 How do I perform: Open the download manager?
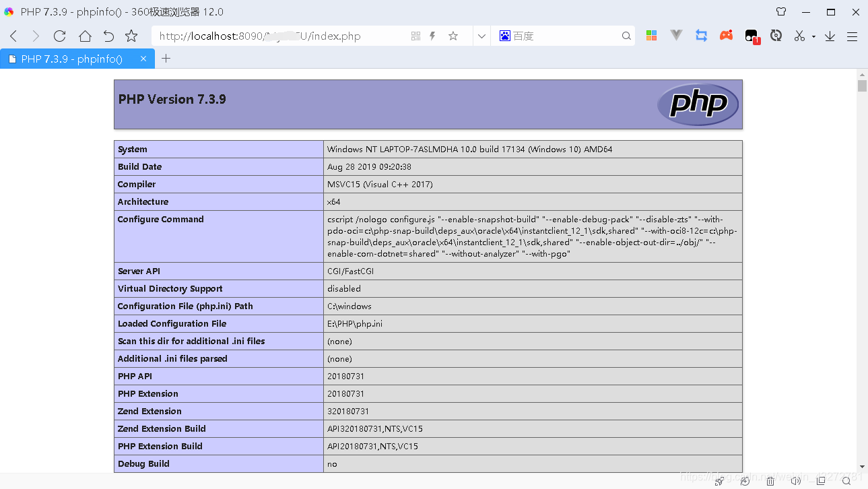point(830,35)
